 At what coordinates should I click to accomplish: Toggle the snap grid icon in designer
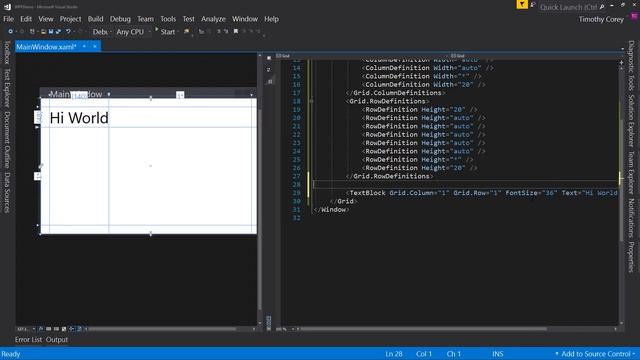coord(49,329)
